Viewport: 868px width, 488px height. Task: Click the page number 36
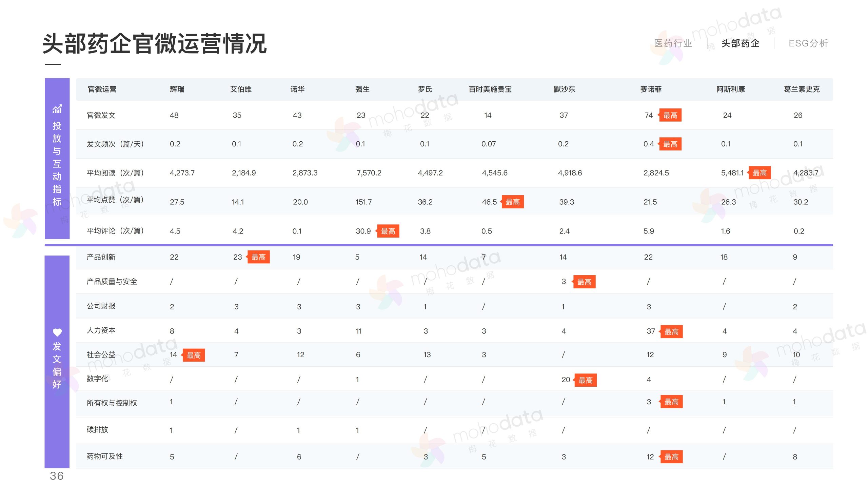57,476
